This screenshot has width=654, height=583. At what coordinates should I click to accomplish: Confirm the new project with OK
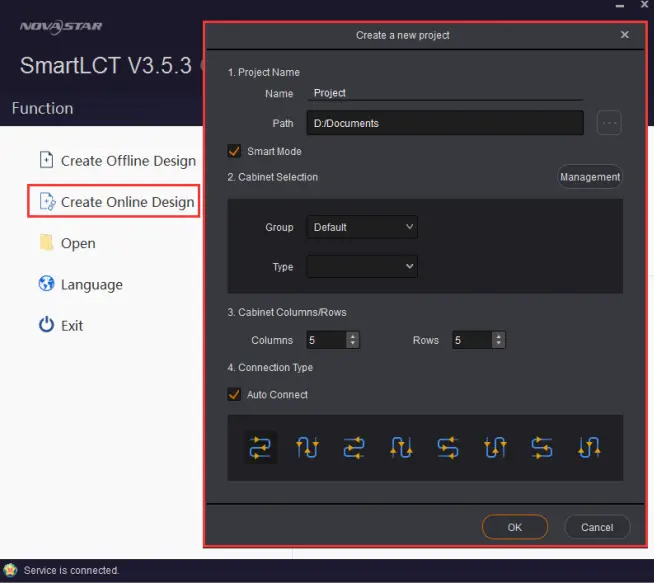(515, 527)
